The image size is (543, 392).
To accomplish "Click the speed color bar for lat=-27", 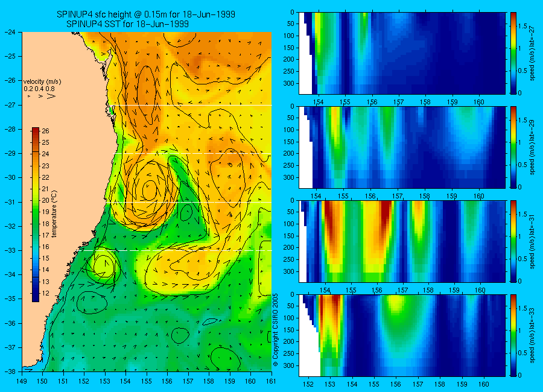I will coord(513,53).
